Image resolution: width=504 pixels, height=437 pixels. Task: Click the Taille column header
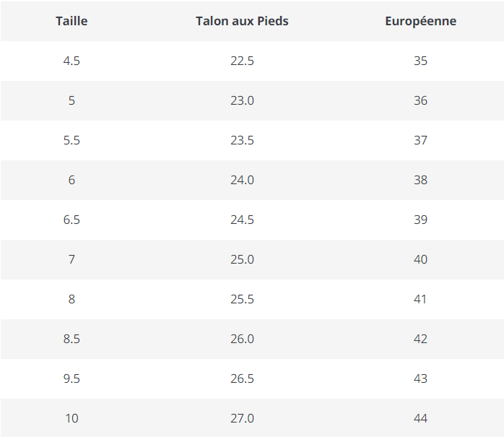(x=71, y=21)
